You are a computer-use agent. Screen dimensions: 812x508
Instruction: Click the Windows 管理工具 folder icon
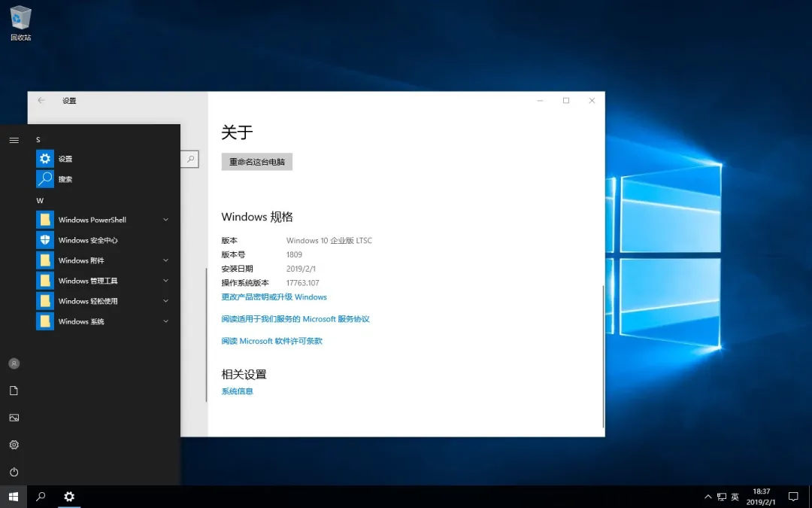point(45,281)
